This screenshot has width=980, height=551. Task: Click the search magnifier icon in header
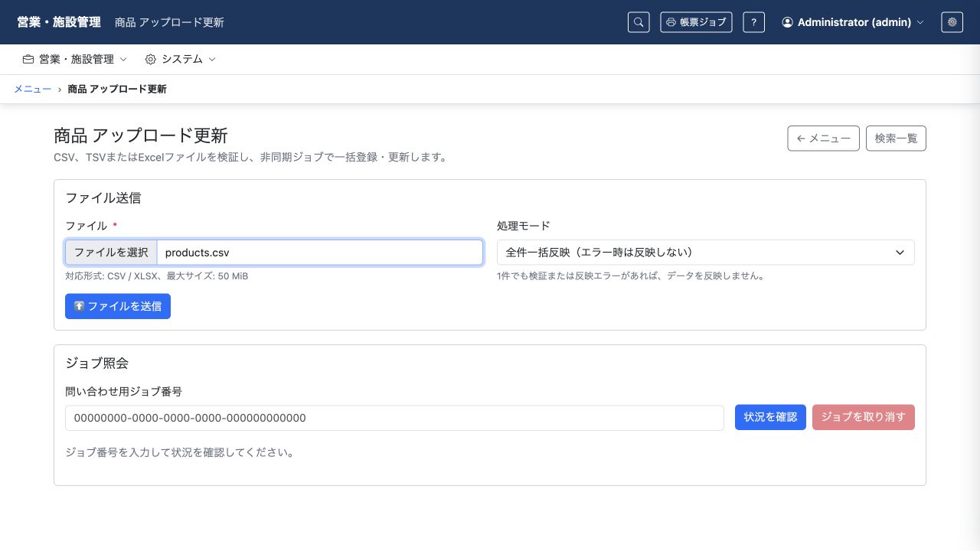pyautogui.click(x=639, y=22)
